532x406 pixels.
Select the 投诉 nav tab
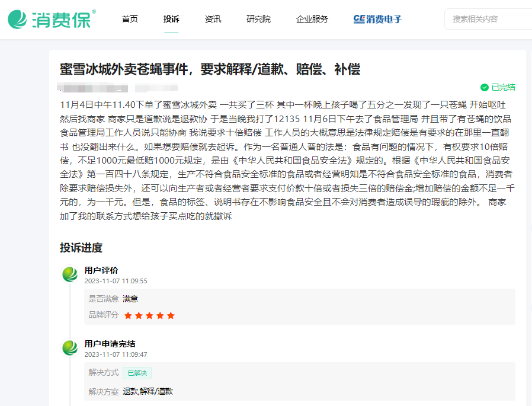[x=171, y=19]
